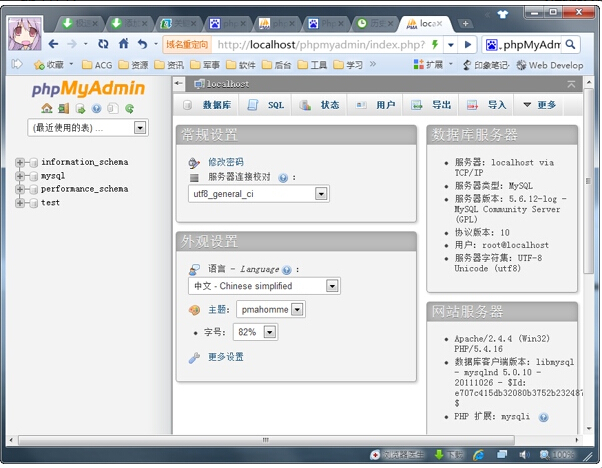Click the collapse top menu icon at right

pyautogui.click(x=571, y=84)
